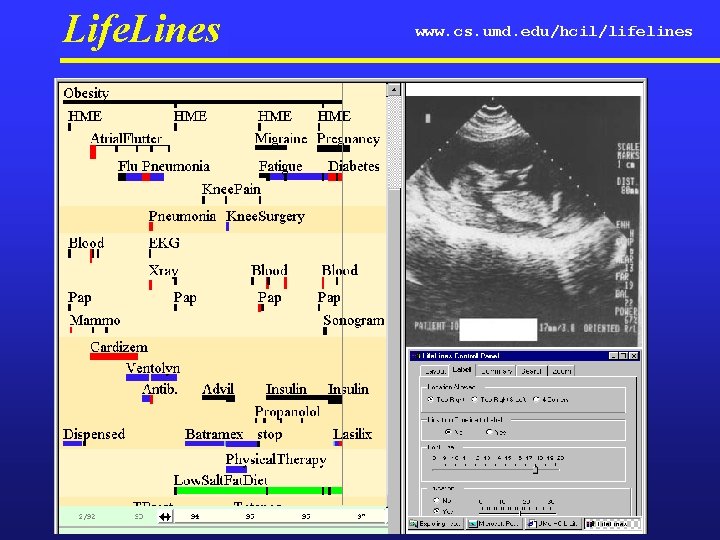The height and width of the screenshot is (540, 720).
Task: Click the 94 year tick on time axis
Action: [x=195, y=517]
